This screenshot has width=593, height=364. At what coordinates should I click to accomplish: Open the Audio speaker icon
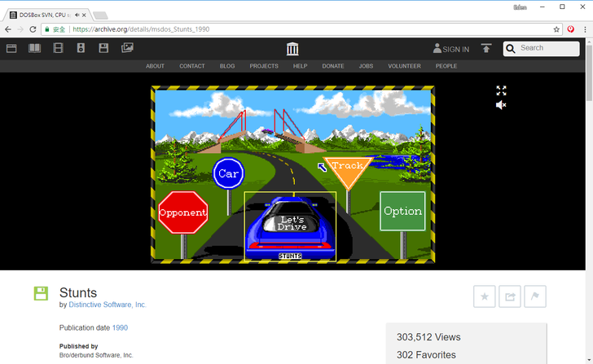coord(81,48)
